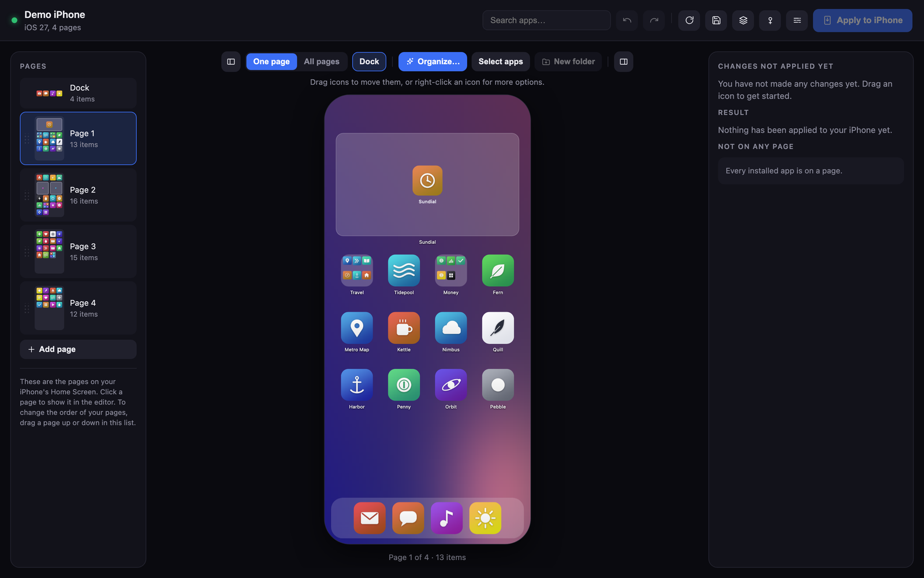
Task: Click the Quill feather app icon
Action: click(498, 328)
